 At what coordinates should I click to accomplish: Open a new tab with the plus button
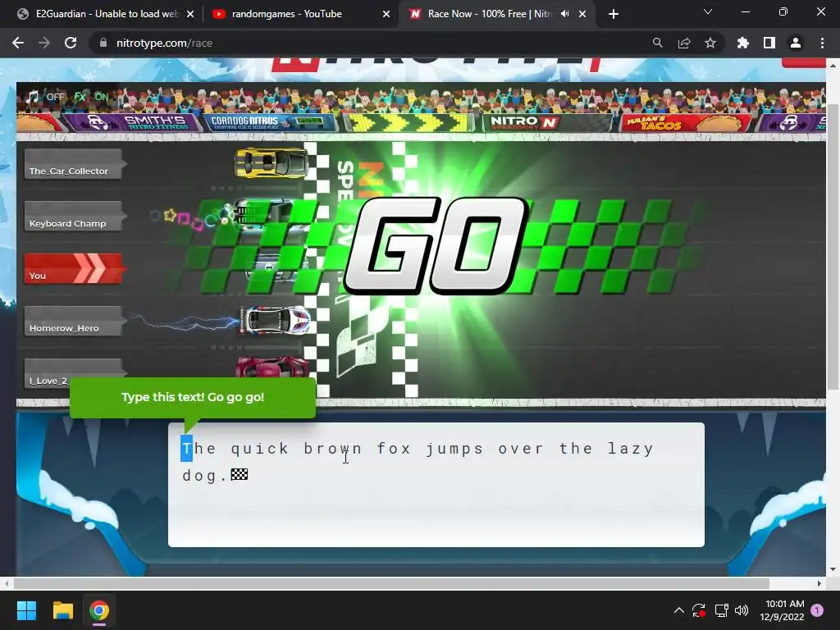(614, 14)
